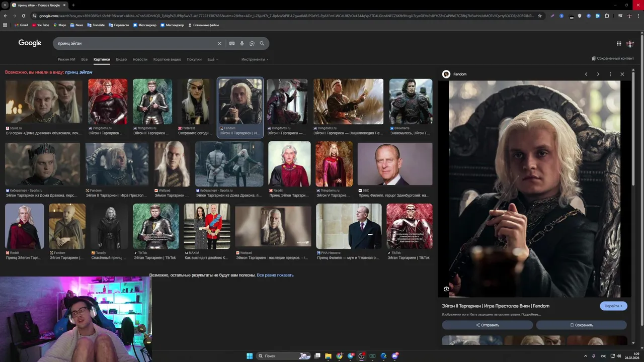This screenshot has width=644, height=362.
Task: Start voice search with the microphone icon
Action: (x=242, y=43)
